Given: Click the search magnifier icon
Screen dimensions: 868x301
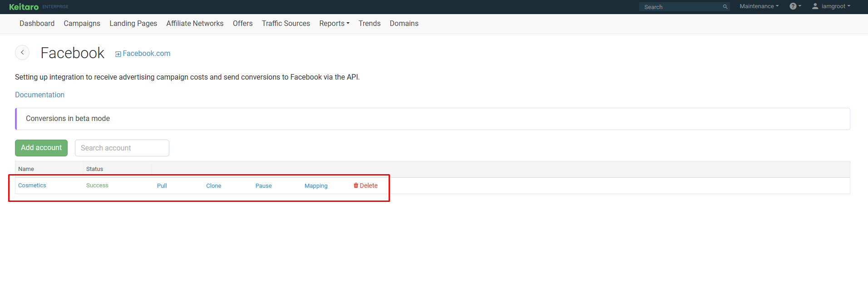Looking at the screenshot, I should (x=725, y=7).
